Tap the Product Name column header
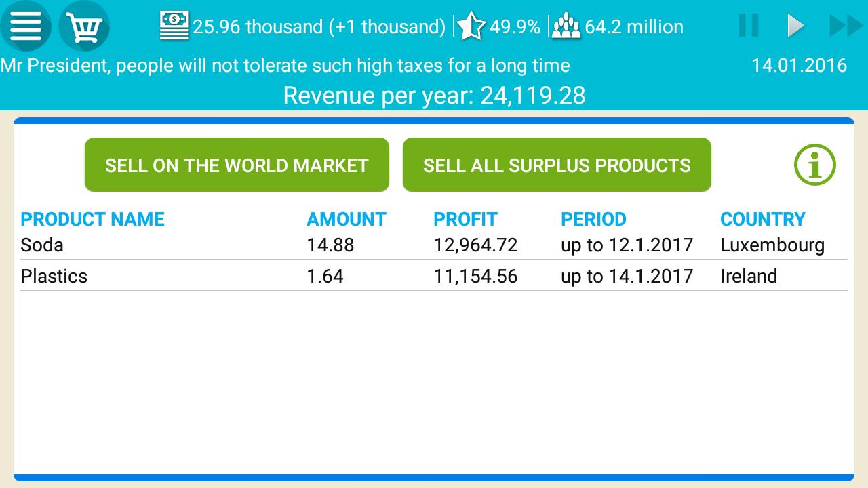Viewport: 868px width, 488px height. 93,219
